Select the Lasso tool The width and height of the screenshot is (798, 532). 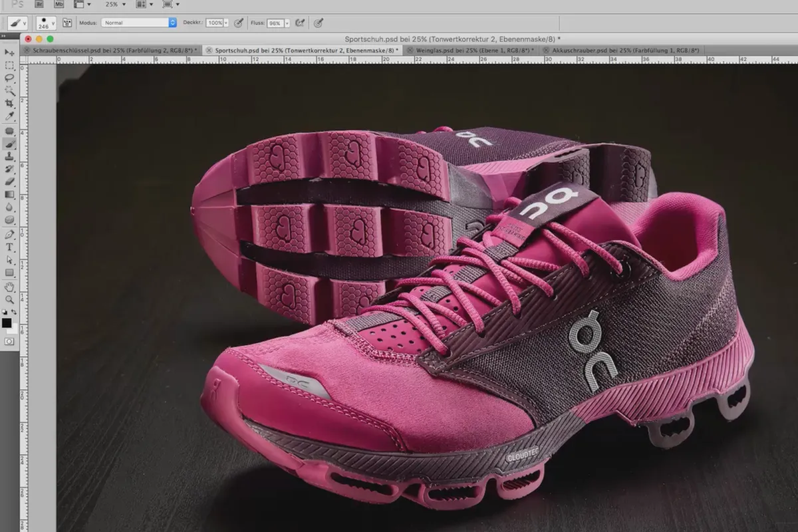tap(9, 78)
